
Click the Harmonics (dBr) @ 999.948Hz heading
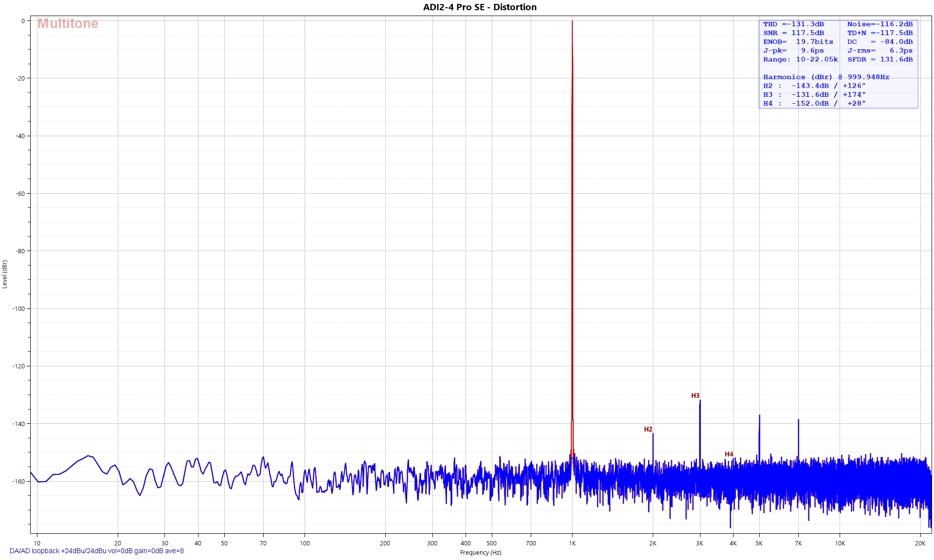pyautogui.click(x=826, y=77)
